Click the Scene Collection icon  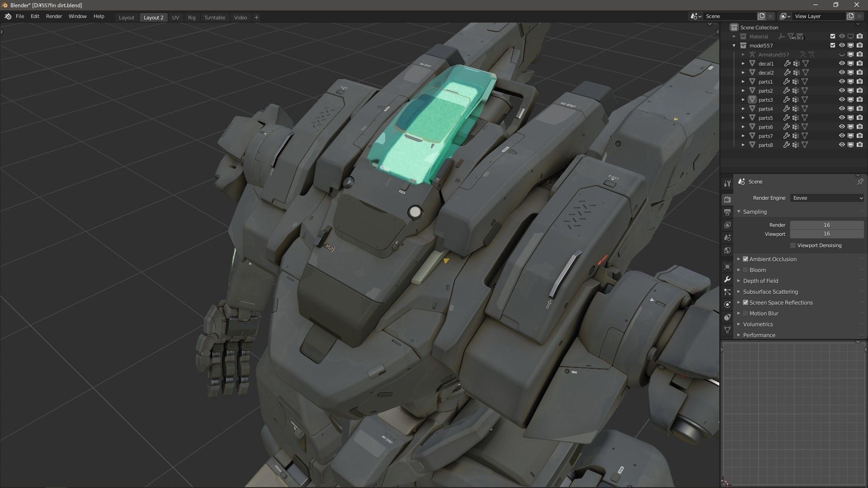click(x=734, y=27)
